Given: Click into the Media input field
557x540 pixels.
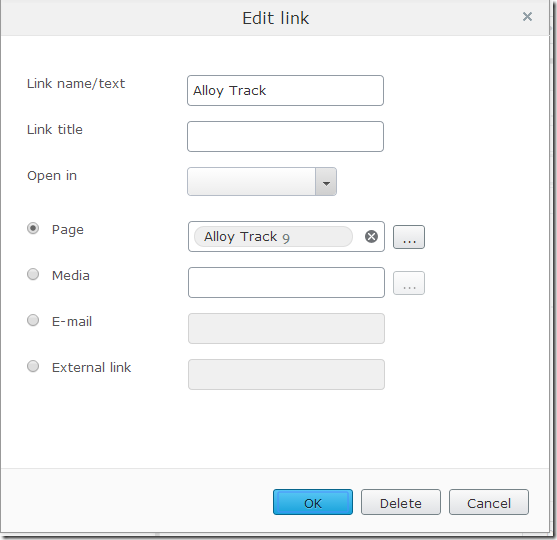Looking at the screenshot, I should 286,282.
